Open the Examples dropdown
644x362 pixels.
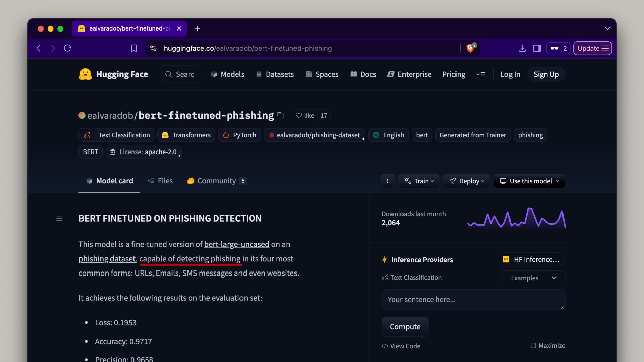point(533,278)
